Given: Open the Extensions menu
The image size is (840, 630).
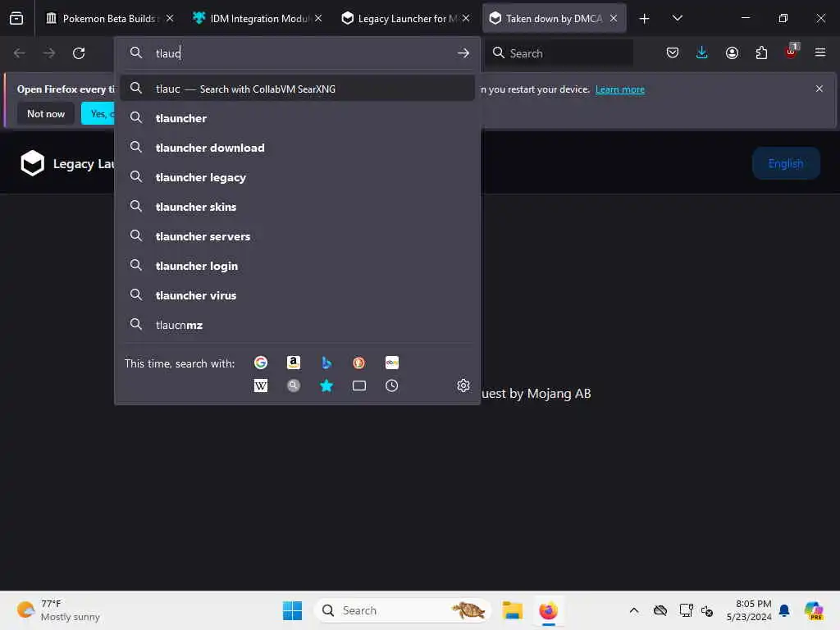Looking at the screenshot, I should (x=761, y=52).
